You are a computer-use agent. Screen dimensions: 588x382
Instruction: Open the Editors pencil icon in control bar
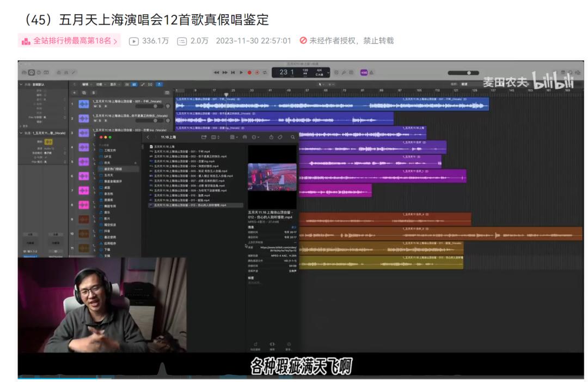click(x=73, y=72)
